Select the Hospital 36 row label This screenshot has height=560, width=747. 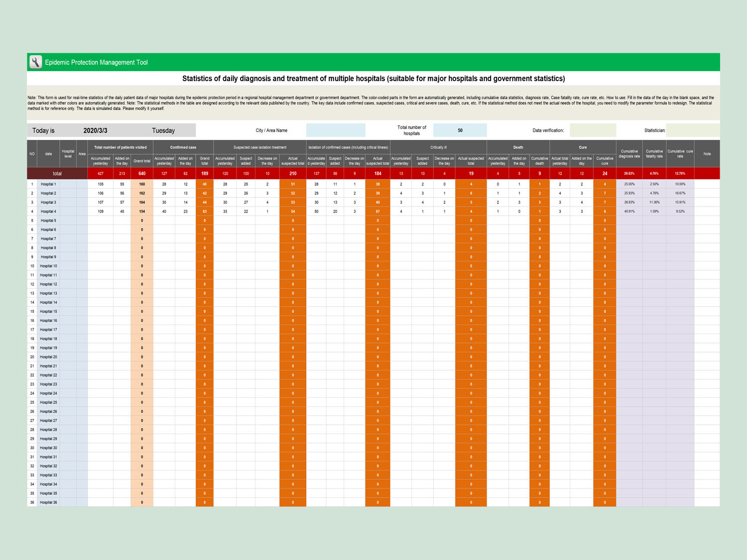[x=48, y=502]
